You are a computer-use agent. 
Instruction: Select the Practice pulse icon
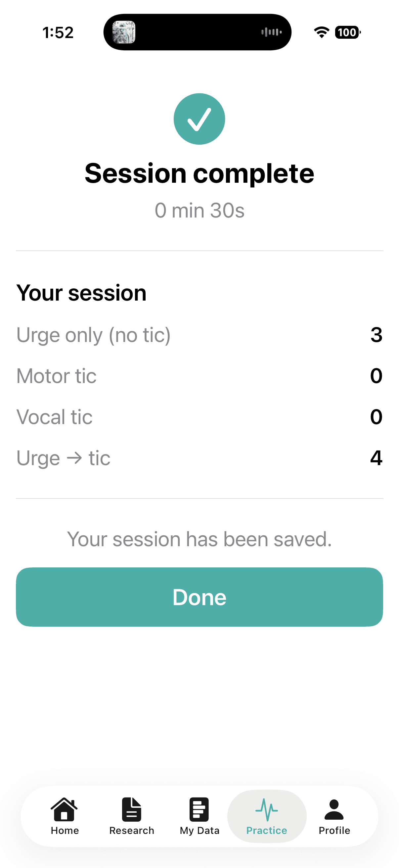coord(267,810)
